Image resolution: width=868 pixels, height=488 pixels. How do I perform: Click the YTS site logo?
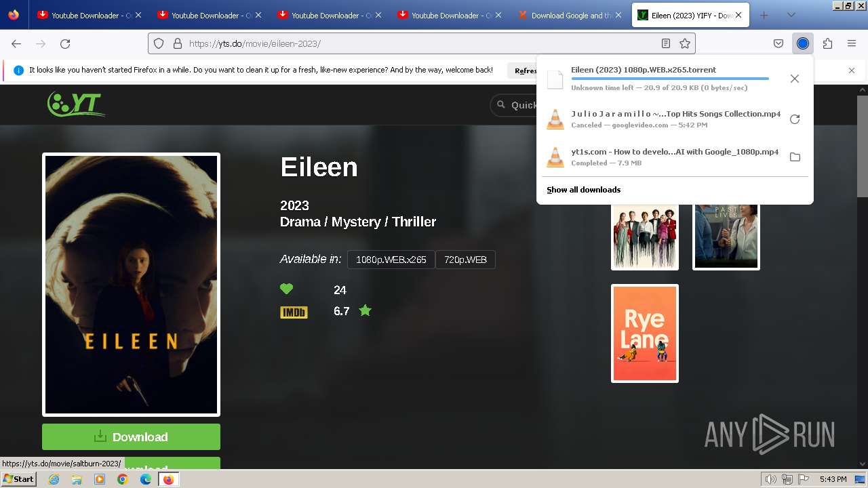pos(76,104)
